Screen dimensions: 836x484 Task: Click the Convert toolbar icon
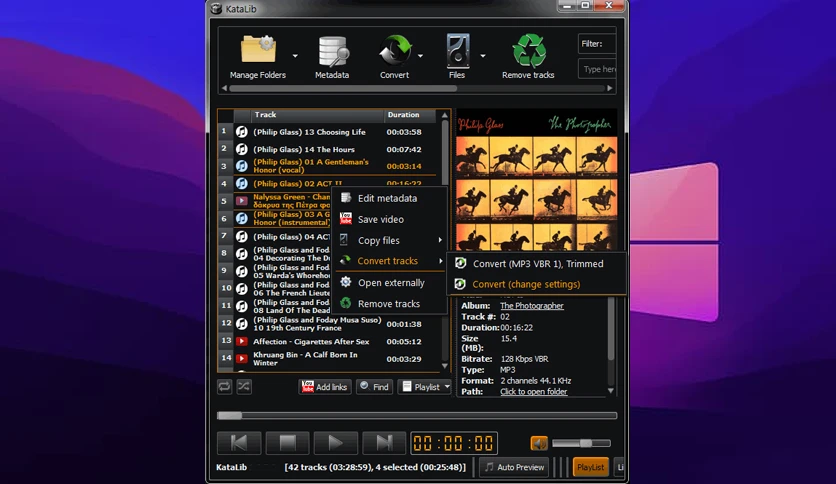(x=395, y=57)
